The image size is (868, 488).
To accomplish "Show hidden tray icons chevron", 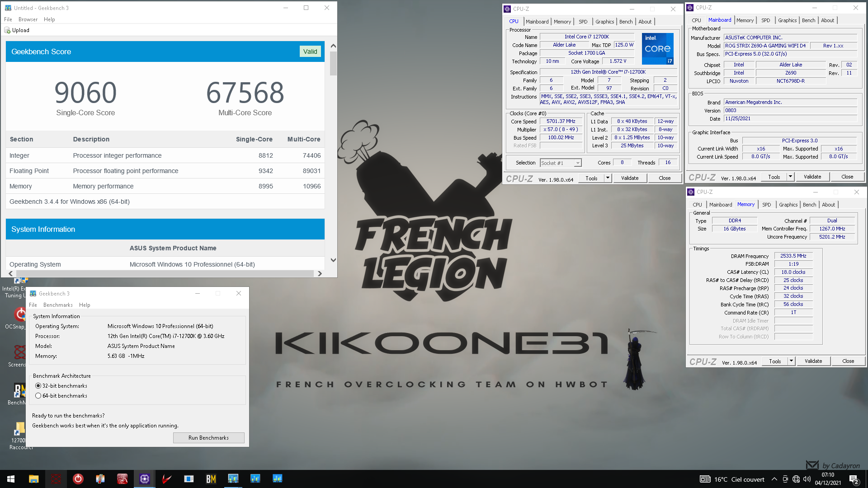I will [x=774, y=479].
